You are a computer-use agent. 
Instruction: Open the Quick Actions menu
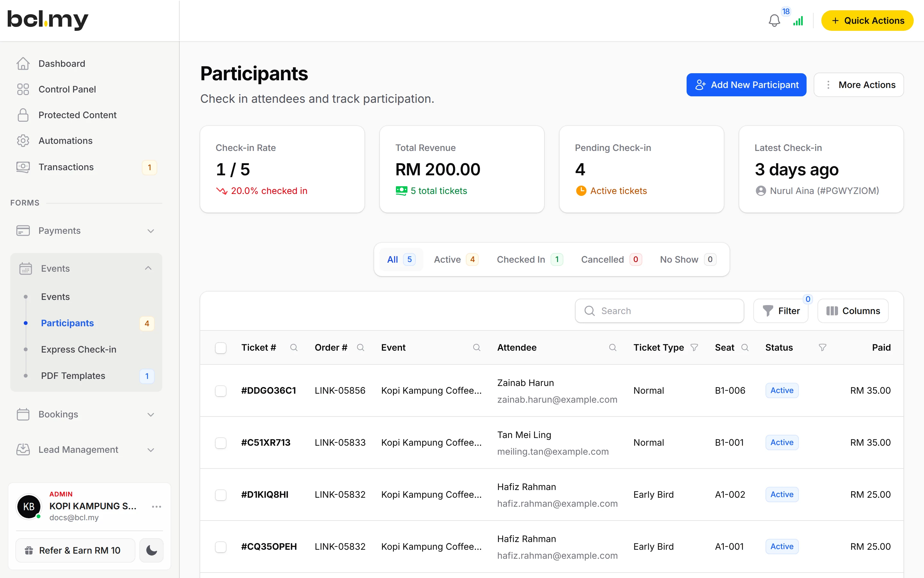click(868, 21)
